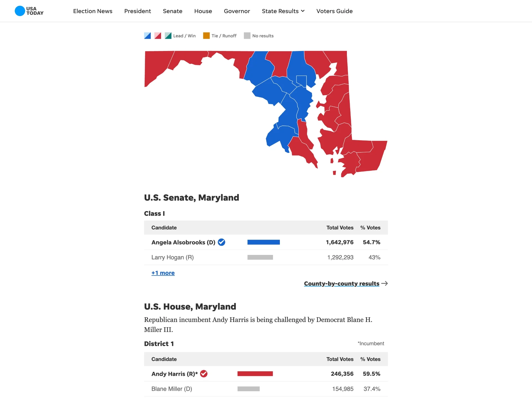The image size is (532, 399).
Task: Click the checkmark beside Angela Alsobrooks
Action: point(221,242)
